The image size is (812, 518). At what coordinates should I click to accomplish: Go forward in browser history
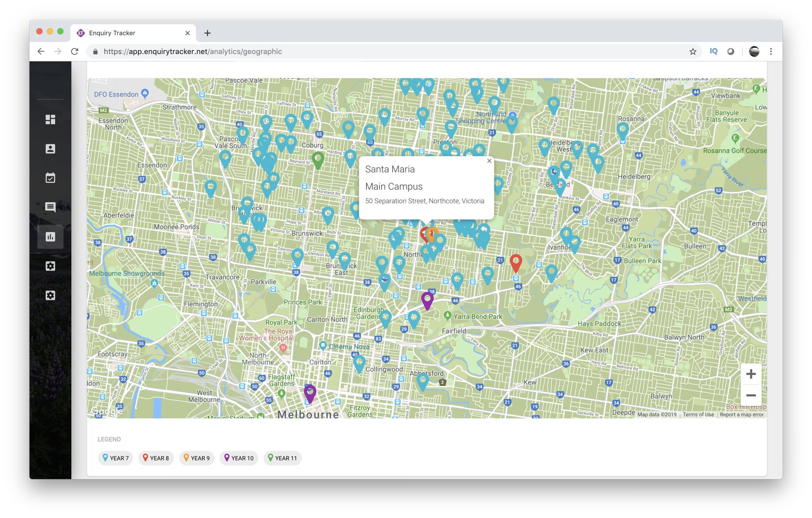[58, 51]
